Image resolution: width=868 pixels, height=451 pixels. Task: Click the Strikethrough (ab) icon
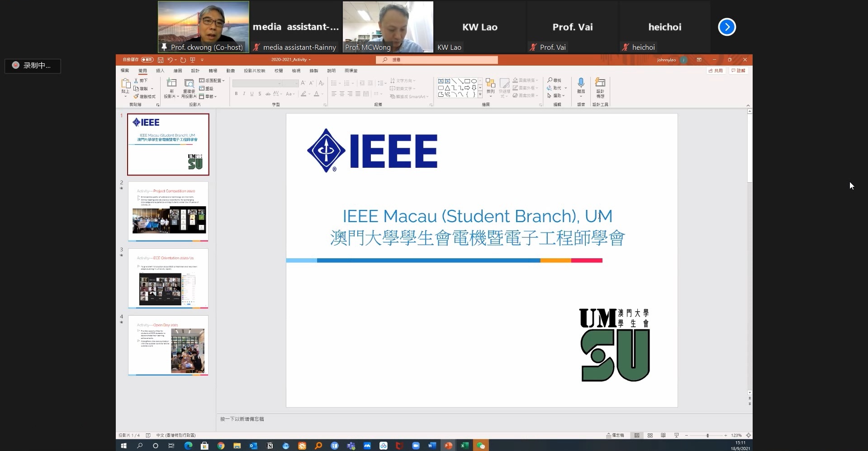268,94
